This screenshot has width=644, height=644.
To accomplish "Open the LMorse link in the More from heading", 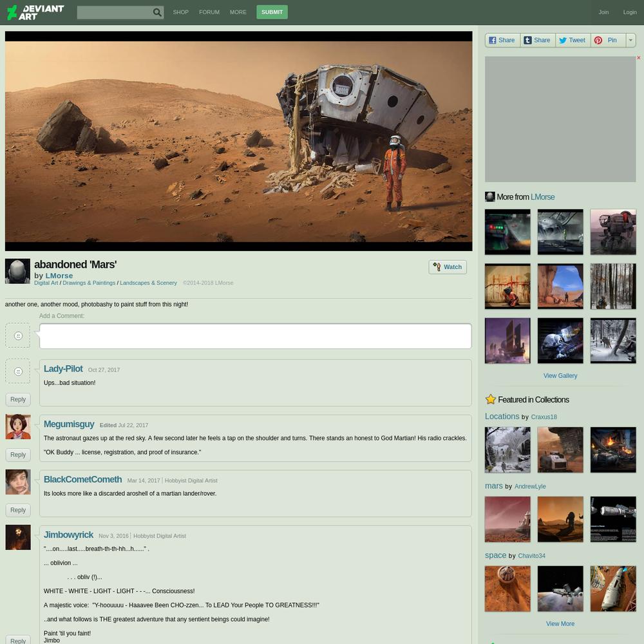I will [x=542, y=196].
